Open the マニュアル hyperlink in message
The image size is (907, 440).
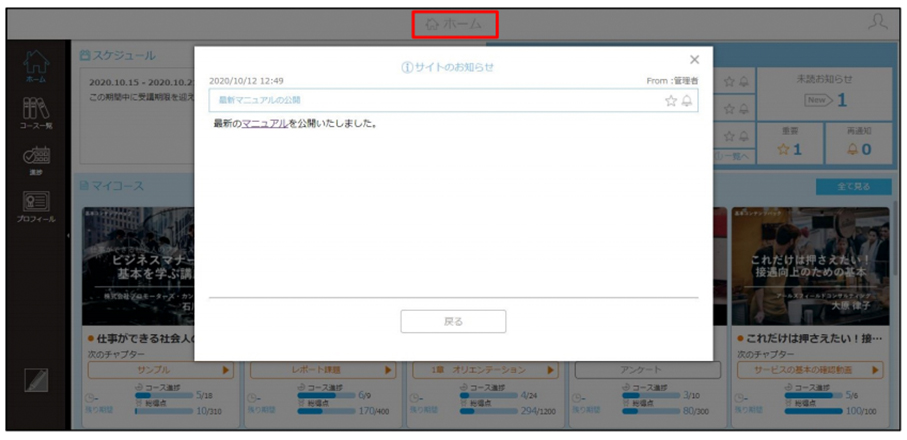[x=265, y=123]
